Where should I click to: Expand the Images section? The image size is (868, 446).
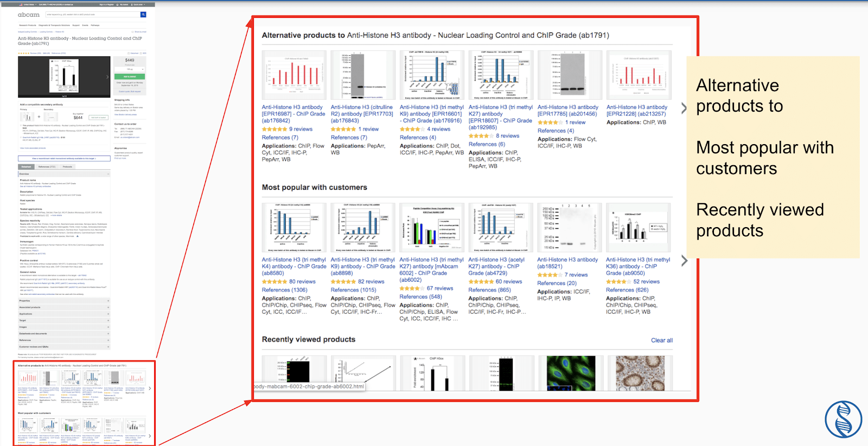tap(64, 327)
